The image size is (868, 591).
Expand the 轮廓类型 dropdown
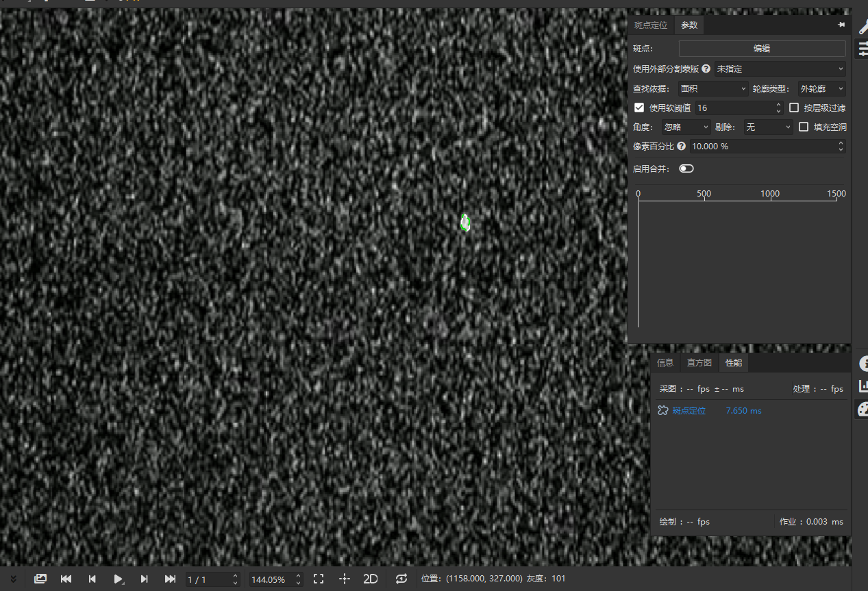(x=821, y=88)
